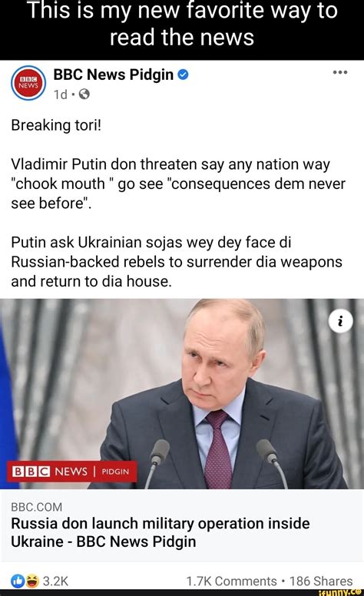
Task: Click the 1d post timestamp
Action: coord(60,94)
